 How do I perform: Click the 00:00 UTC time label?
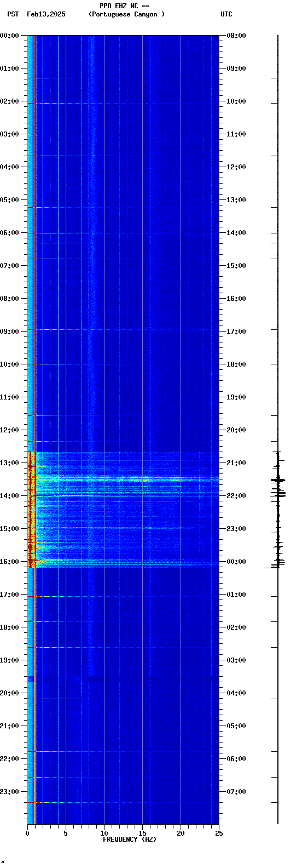pos(236,562)
